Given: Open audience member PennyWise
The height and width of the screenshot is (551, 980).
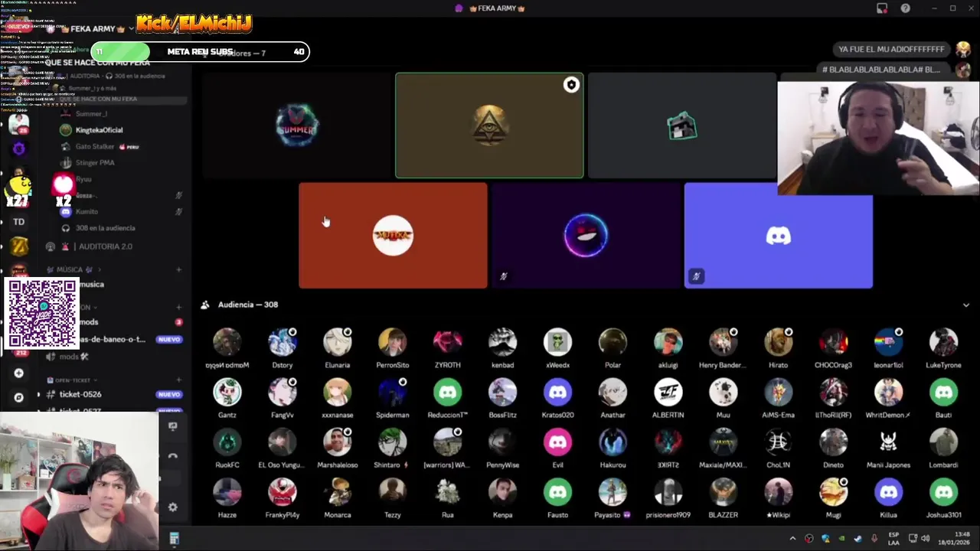Looking at the screenshot, I should (x=503, y=448).
